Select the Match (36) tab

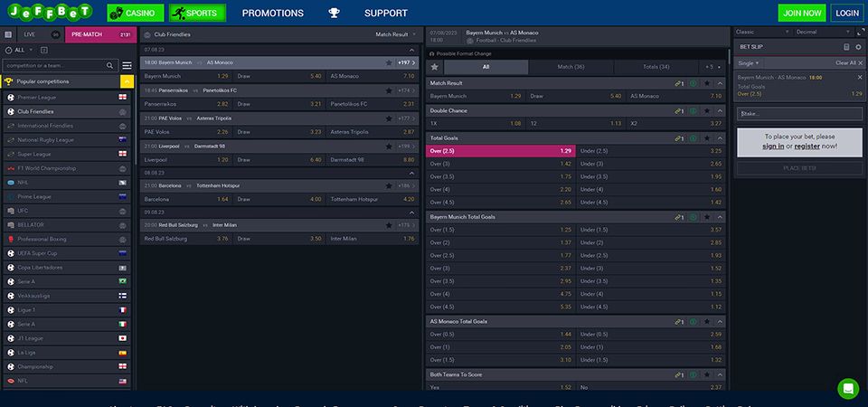(571, 67)
